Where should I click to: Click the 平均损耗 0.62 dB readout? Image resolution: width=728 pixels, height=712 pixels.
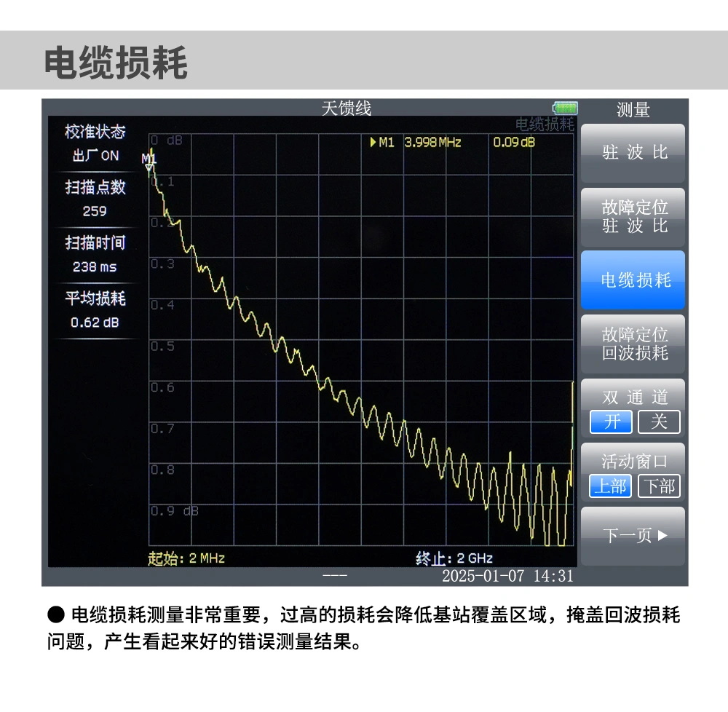[95, 310]
